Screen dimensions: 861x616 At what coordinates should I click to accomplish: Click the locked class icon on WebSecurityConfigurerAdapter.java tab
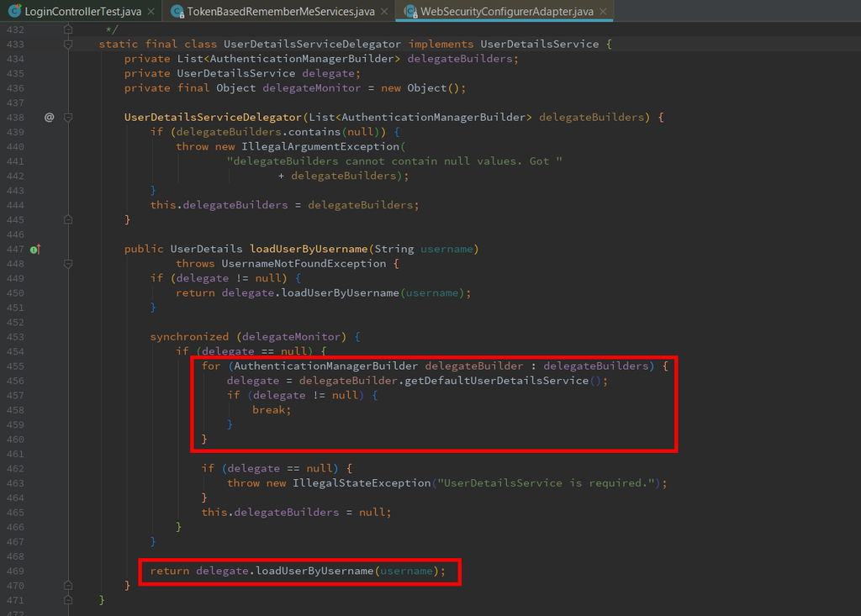click(410, 11)
